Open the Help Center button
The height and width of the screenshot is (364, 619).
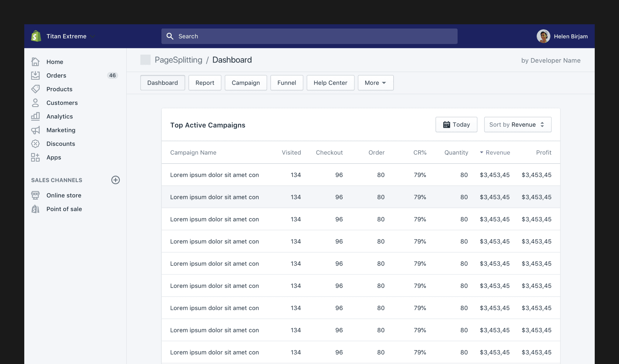click(x=330, y=83)
